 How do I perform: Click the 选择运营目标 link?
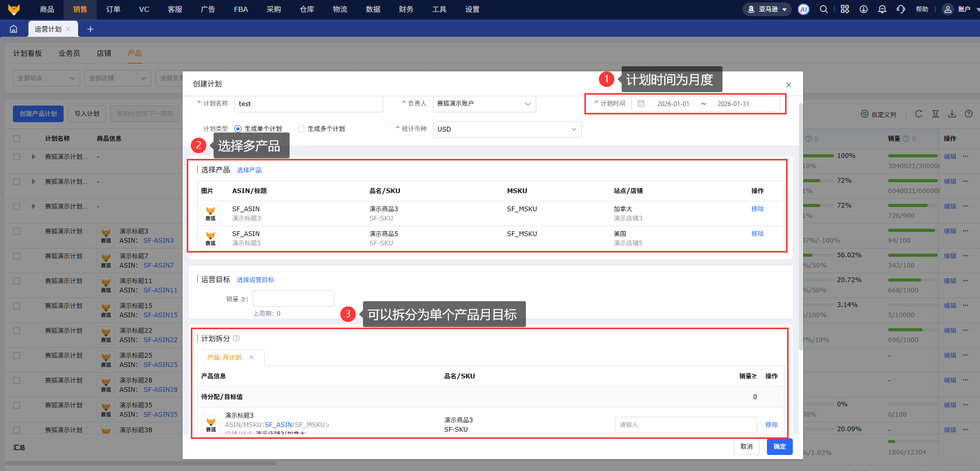click(x=255, y=280)
